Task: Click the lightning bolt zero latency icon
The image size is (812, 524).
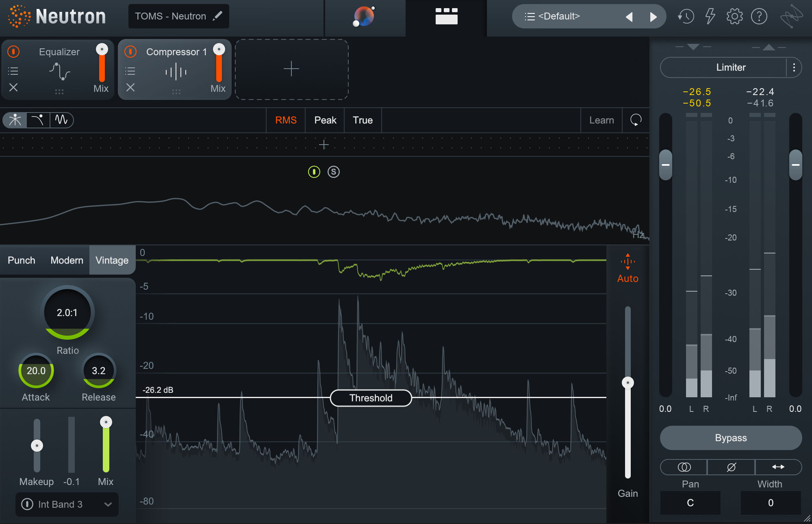Action: pos(710,16)
